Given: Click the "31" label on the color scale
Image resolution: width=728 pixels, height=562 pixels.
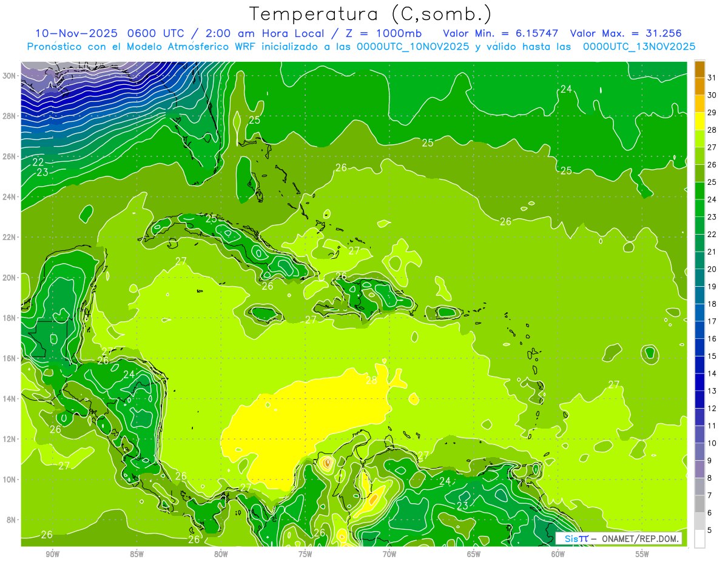Looking at the screenshot, I should pos(712,78).
